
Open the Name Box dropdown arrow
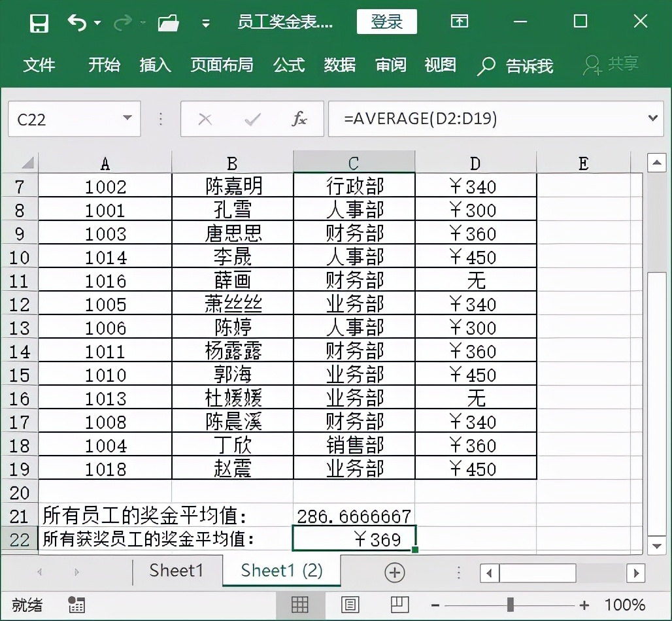[128, 119]
